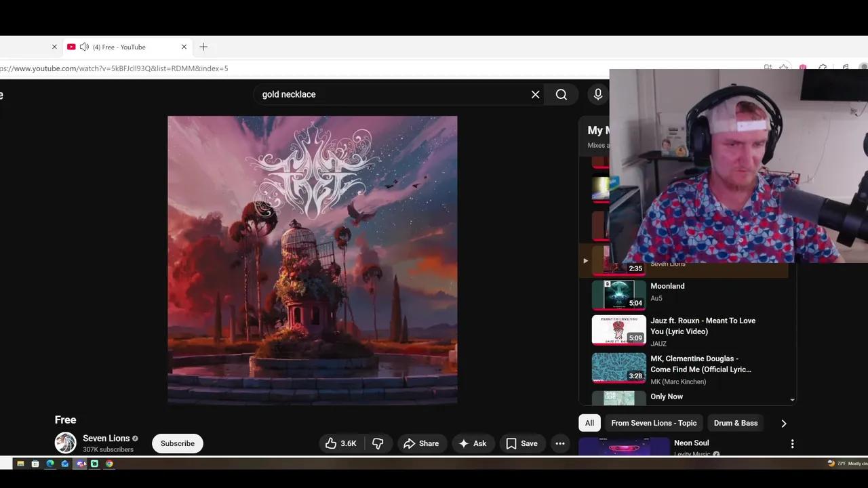Select the Drum & Bass chip

[736, 423]
